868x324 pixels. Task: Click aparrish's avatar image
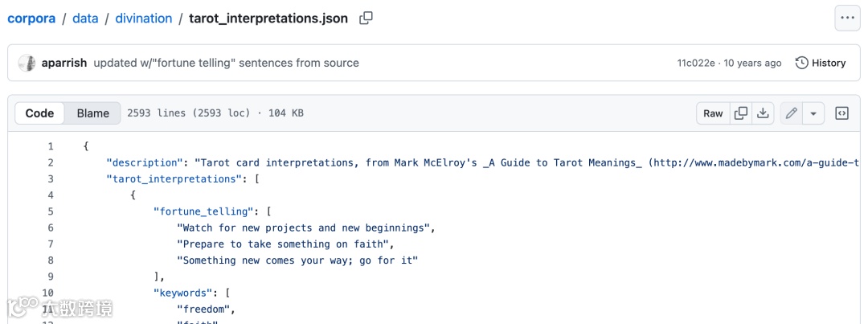[x=27, y=63]
